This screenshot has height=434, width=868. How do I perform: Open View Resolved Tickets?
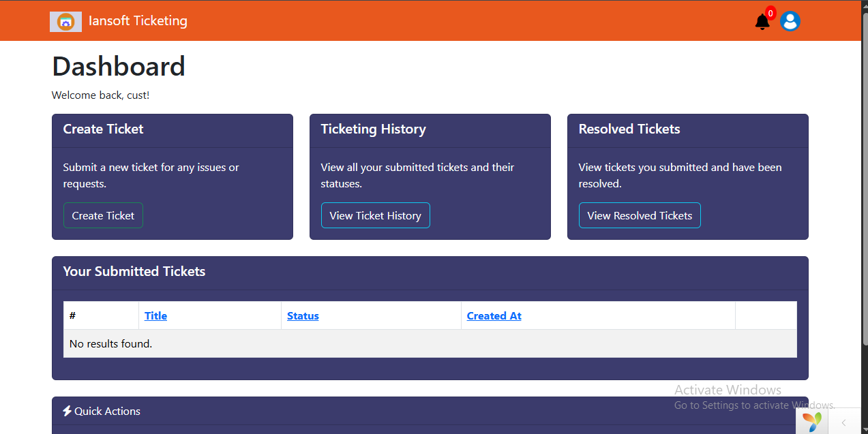coord(640,215)
